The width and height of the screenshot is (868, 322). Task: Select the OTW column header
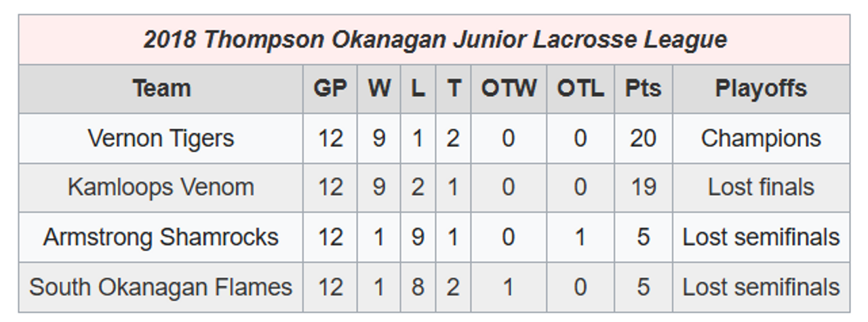click(x=509, y=89)
